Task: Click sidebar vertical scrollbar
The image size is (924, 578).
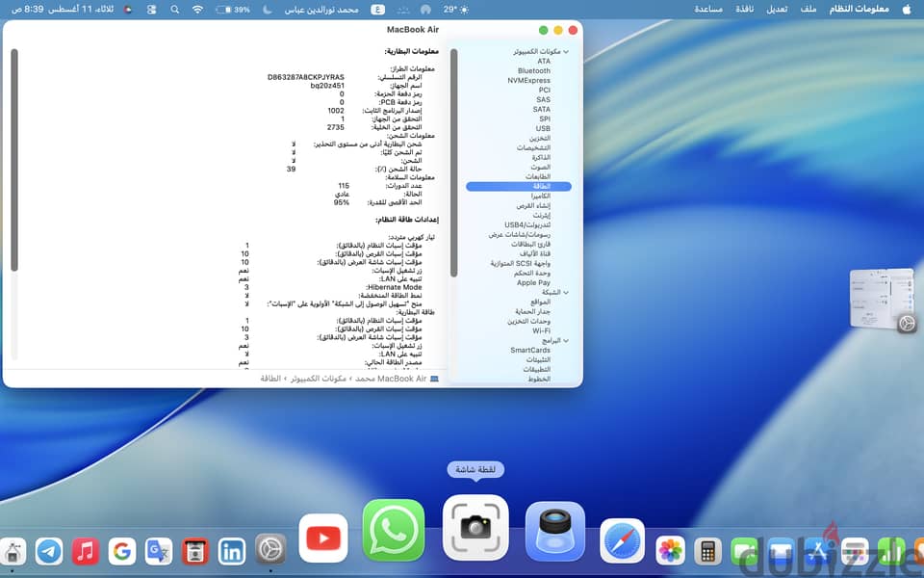Action: (x=453, y=163)
